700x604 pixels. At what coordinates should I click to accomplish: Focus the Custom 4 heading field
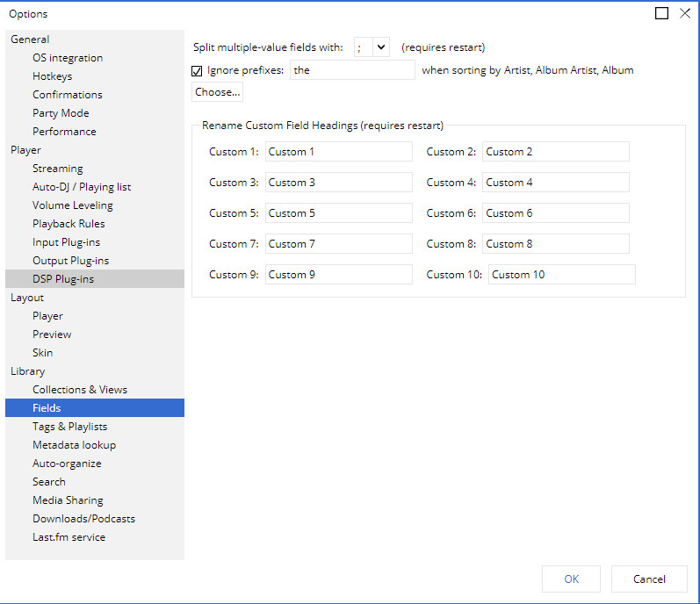tap(555, 183)
